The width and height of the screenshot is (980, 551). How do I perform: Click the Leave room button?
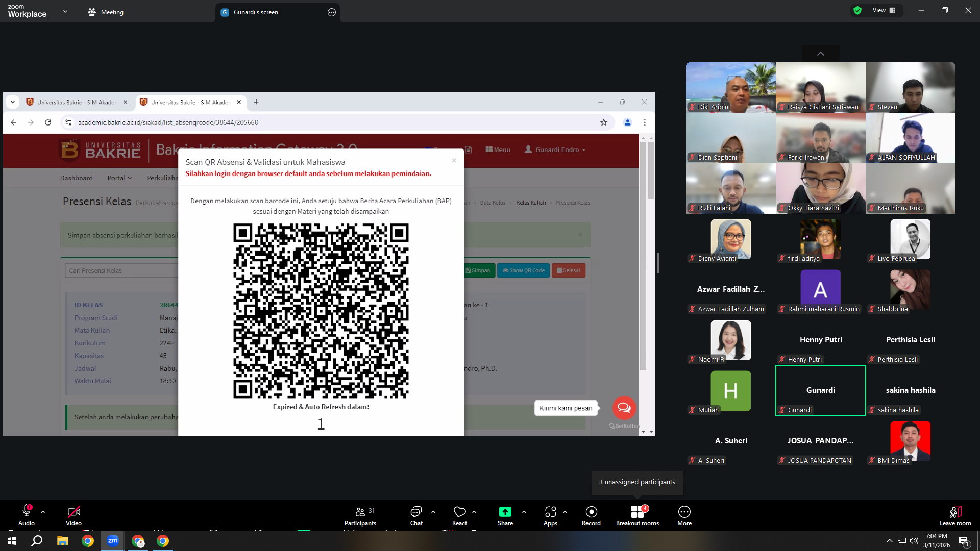pos(955,515)
